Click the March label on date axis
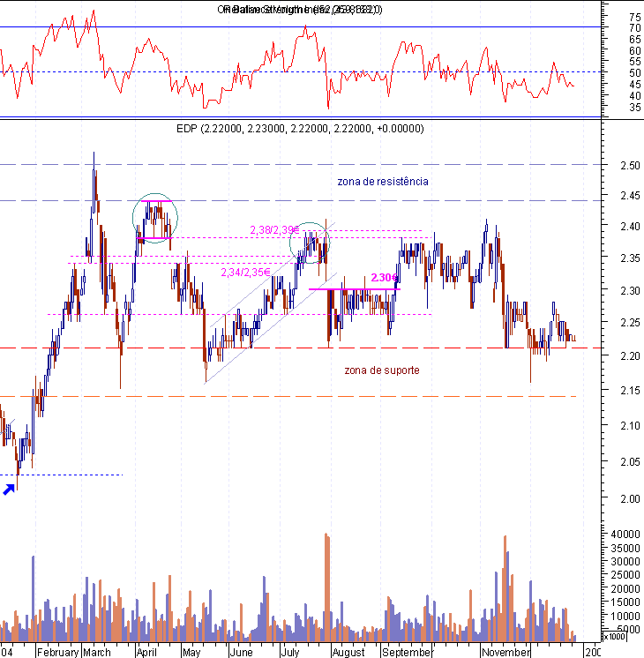This screenshot has width=644, height=658. (x=97, y=652)
